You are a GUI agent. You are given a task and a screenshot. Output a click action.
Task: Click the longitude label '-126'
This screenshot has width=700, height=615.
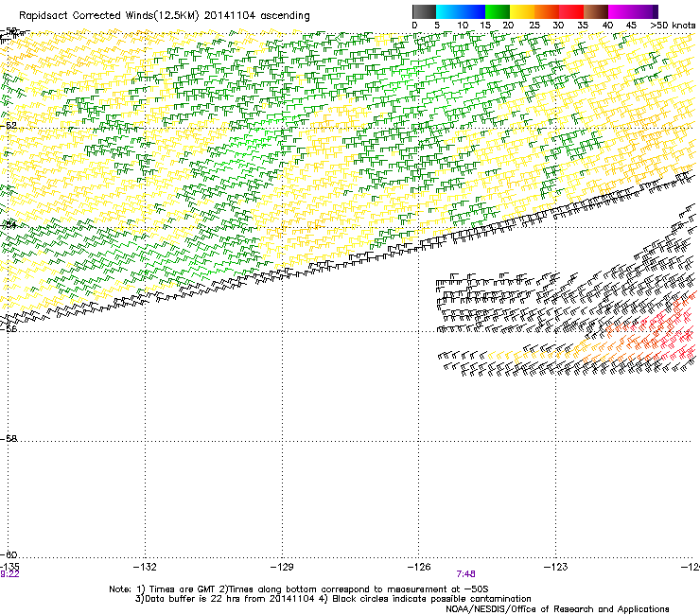[x=419, y=567]
